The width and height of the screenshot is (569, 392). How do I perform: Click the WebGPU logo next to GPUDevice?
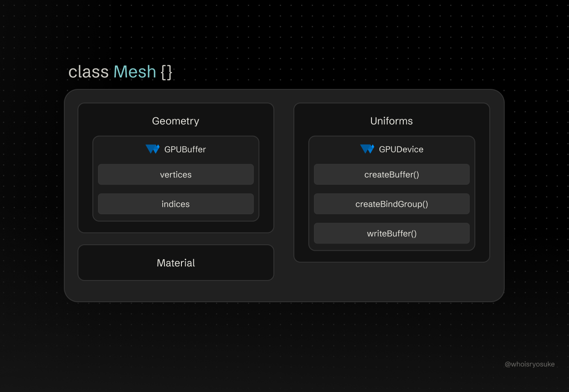coord(367,149)
